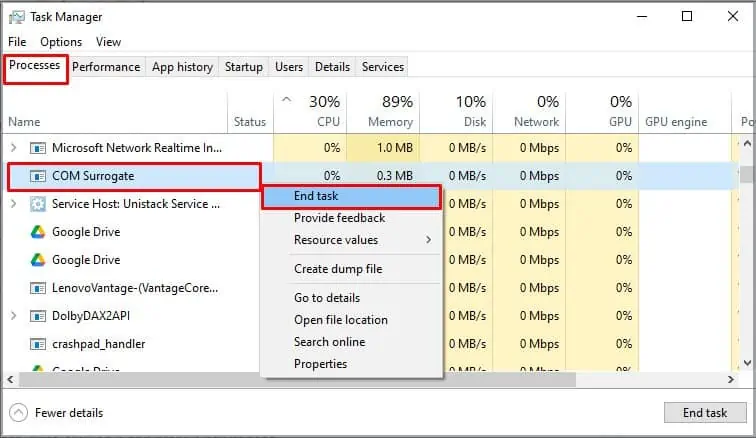756x438 pixels.
Task: Select the LenovoVantage-(VantageCore... process
Action: (135, 288)
